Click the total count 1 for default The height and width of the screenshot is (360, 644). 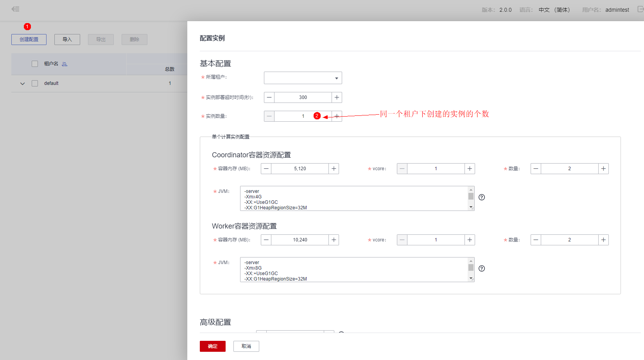(170, 83)
